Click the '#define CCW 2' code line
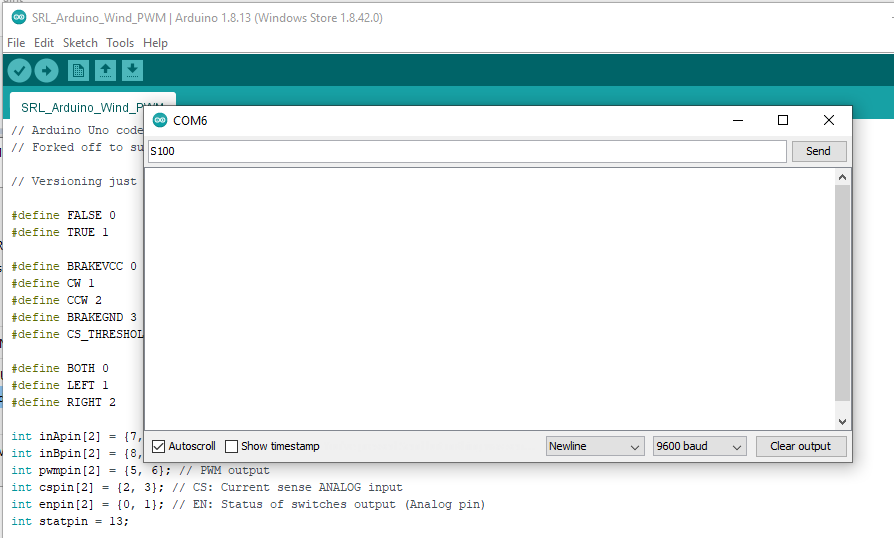 56,300
